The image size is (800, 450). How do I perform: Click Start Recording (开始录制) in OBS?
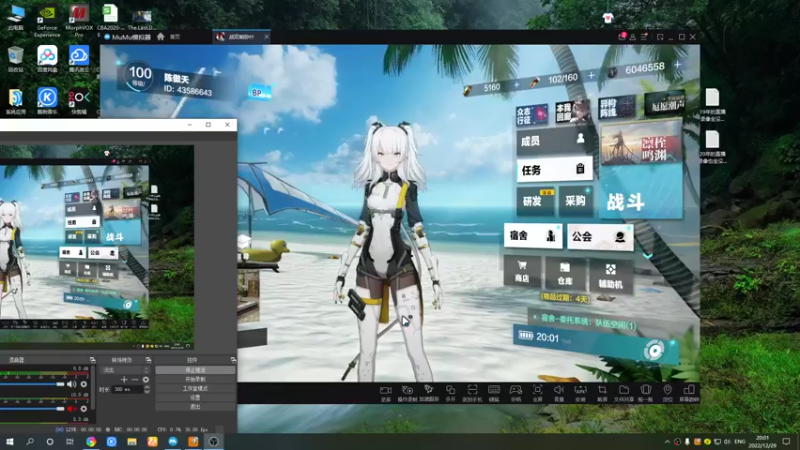[x=195, y=379]
